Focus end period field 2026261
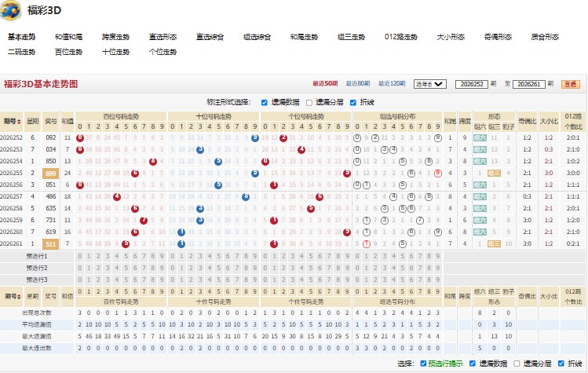Viewport: 588px width, 373px height. [529, 84]
